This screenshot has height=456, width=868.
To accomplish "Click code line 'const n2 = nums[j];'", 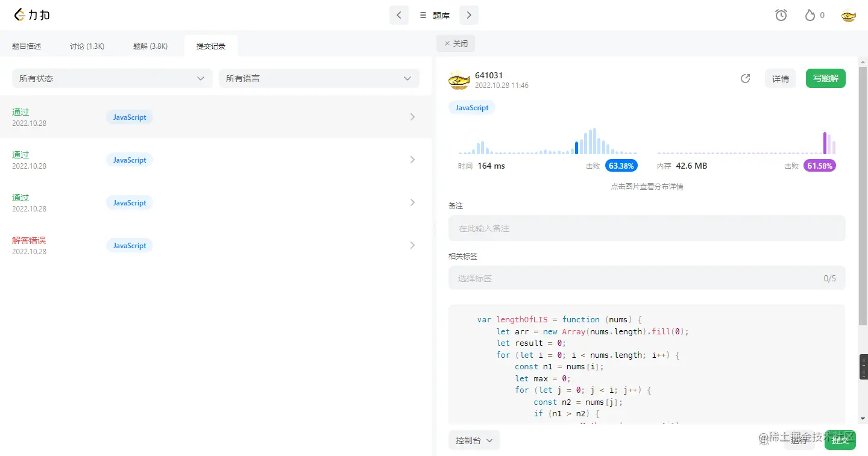I will coord(578,402).
